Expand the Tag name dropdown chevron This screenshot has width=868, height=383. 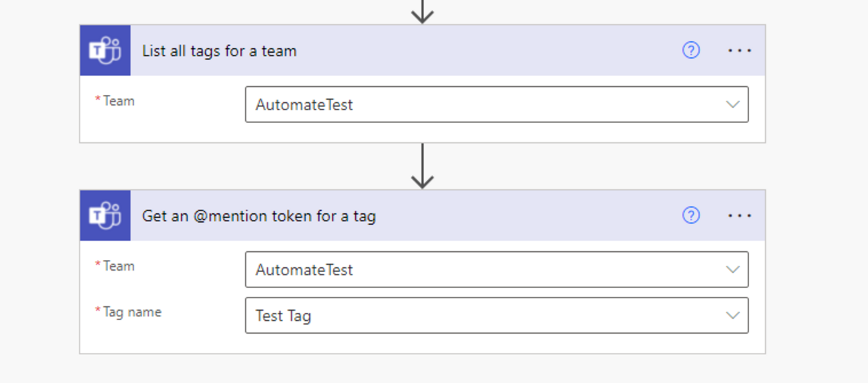coord(732,315)
